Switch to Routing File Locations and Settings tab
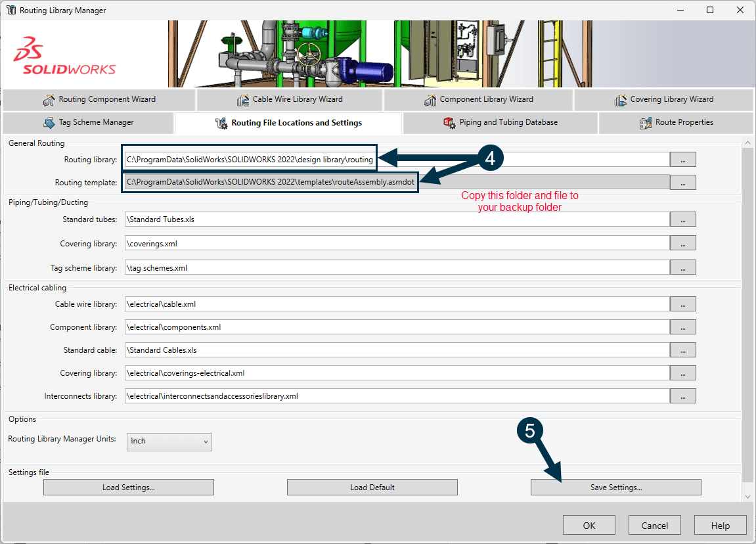756x544 pixels. click(288, 122)
